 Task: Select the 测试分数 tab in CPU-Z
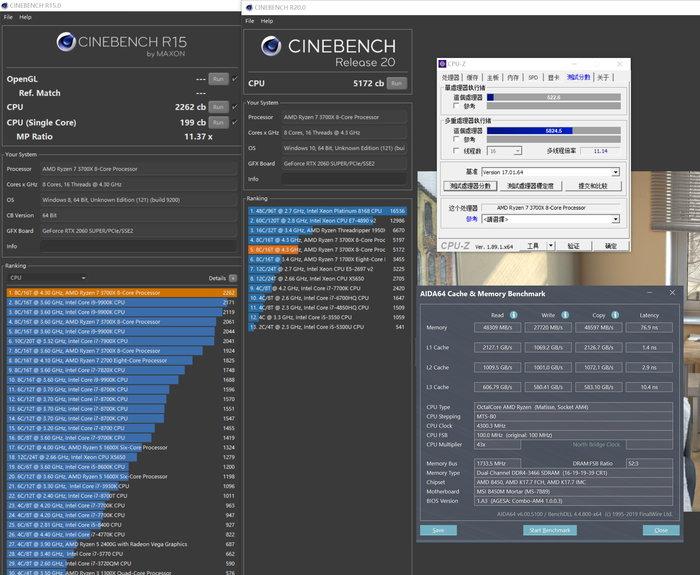click(578, 78)
